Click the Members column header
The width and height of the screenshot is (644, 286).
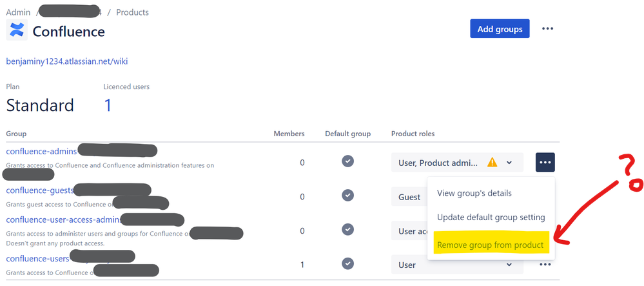point(289,134)
